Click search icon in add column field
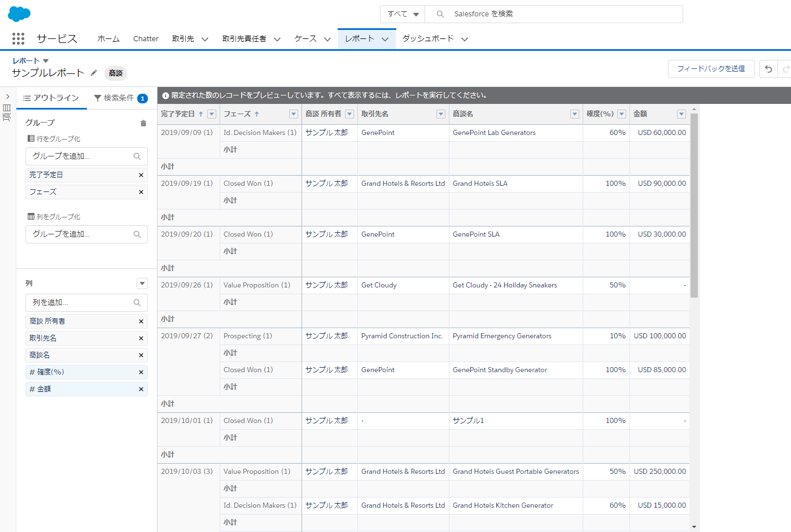 [137, 303]
